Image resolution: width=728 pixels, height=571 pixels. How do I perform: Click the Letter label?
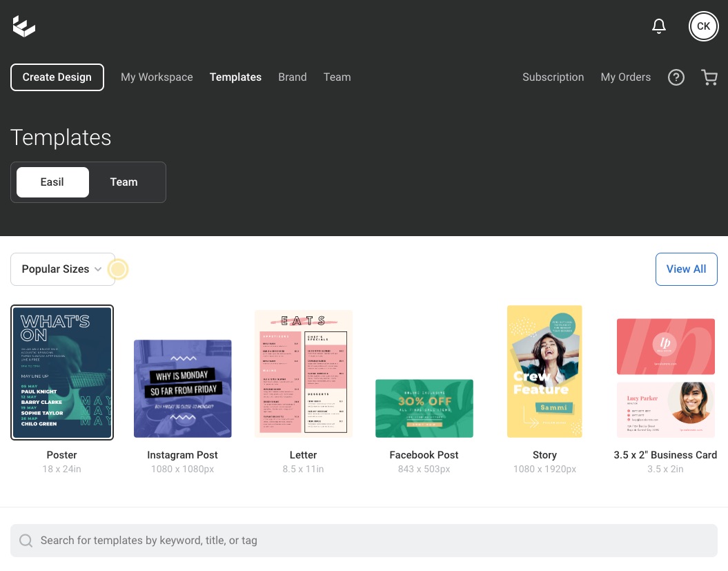click(x=303, y=455)
